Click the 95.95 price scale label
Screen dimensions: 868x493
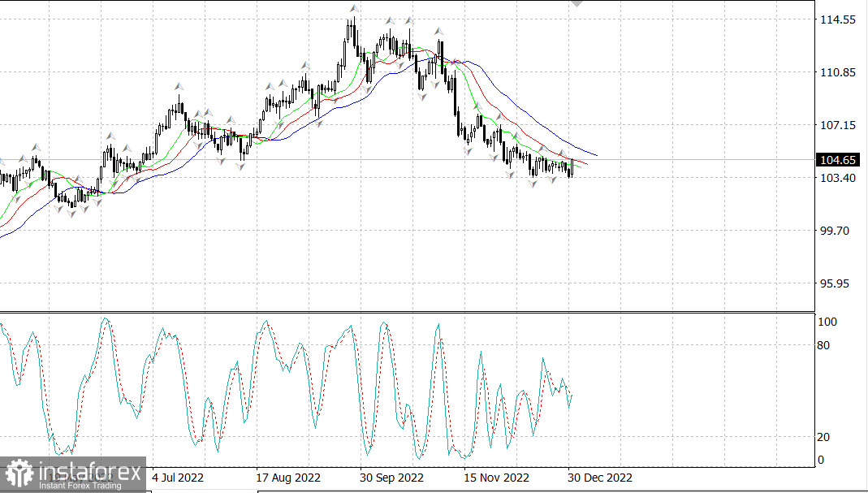point(836,283)
